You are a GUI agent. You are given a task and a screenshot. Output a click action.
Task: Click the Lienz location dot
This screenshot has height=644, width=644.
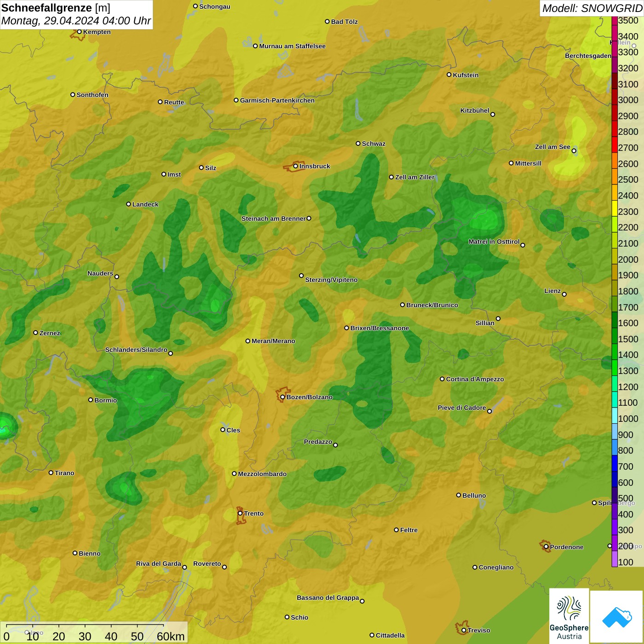pos(564,294)
